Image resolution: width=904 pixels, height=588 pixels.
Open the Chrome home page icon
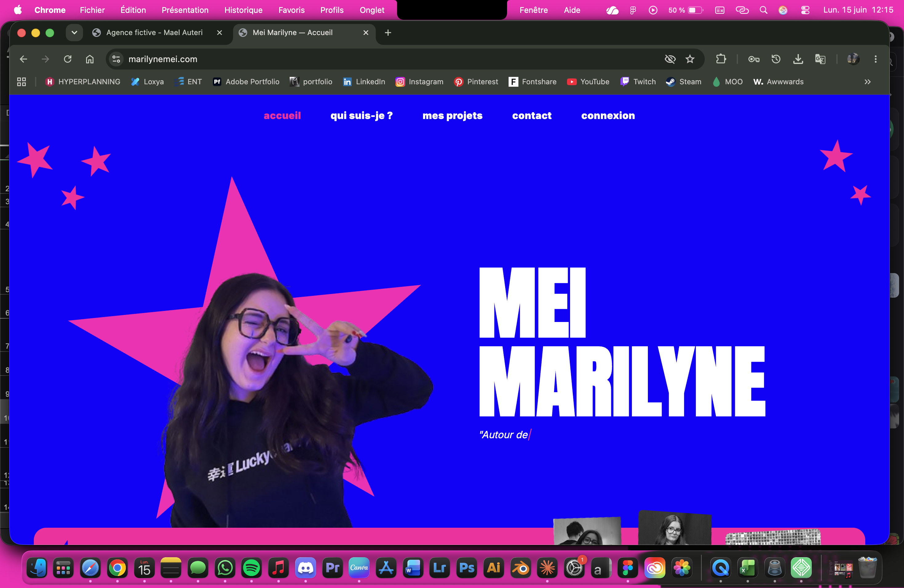(x=90, y=59)
